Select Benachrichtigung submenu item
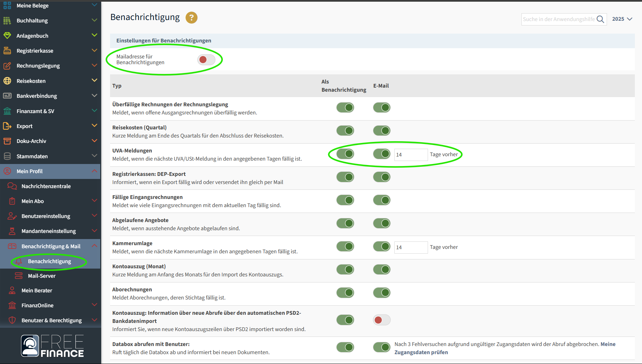 click(x=50, y=261)
